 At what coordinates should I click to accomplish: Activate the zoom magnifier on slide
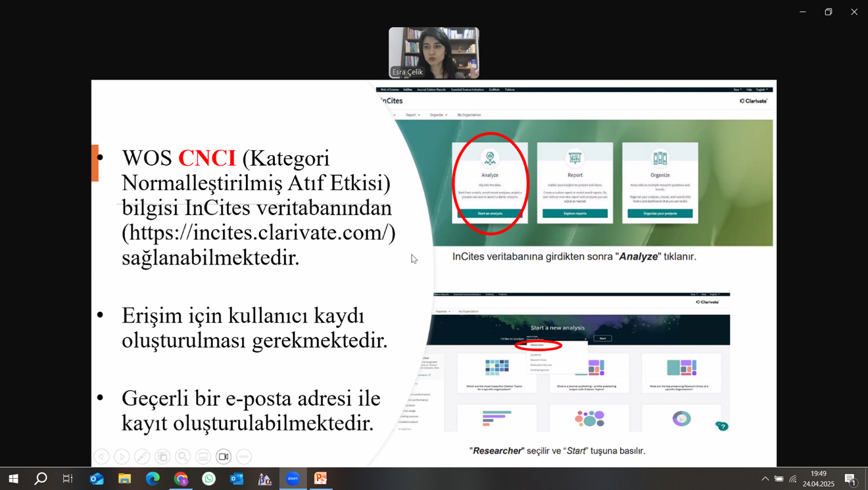coord(183,456)
